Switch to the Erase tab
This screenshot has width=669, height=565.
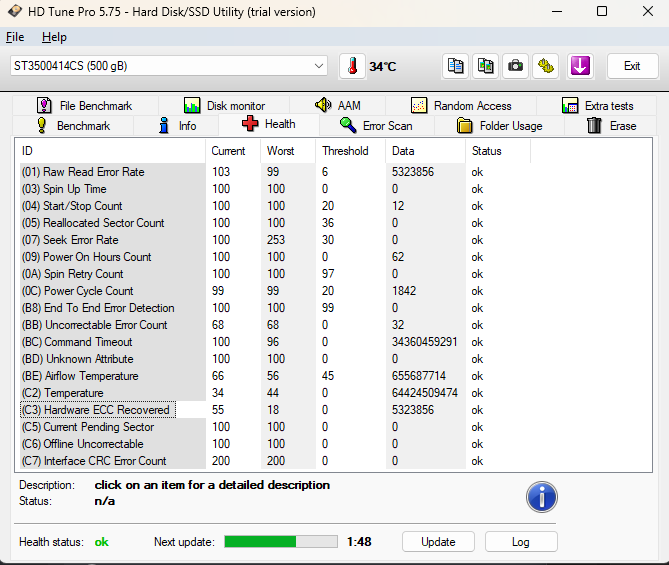[611, 126]
